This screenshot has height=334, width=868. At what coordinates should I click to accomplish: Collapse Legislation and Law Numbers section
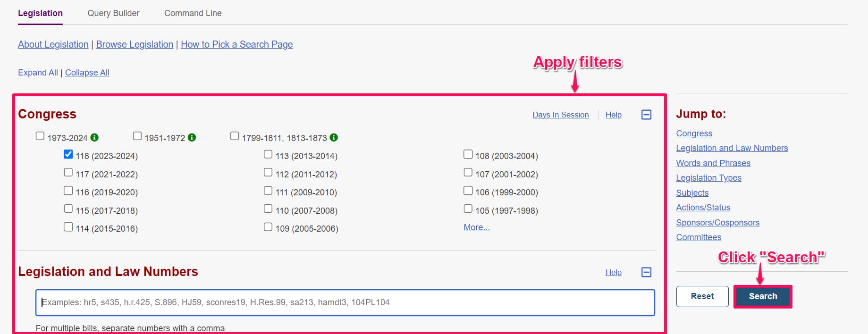646,272
